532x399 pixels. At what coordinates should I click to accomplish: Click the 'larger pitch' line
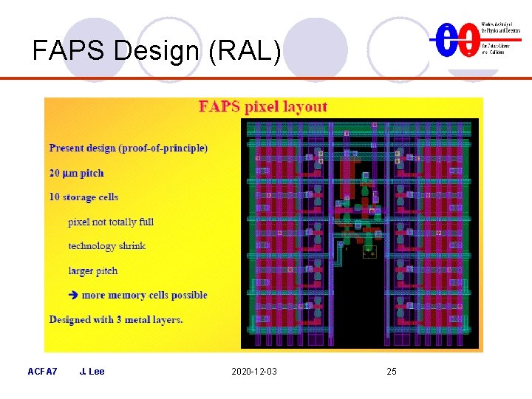(93, 270)
